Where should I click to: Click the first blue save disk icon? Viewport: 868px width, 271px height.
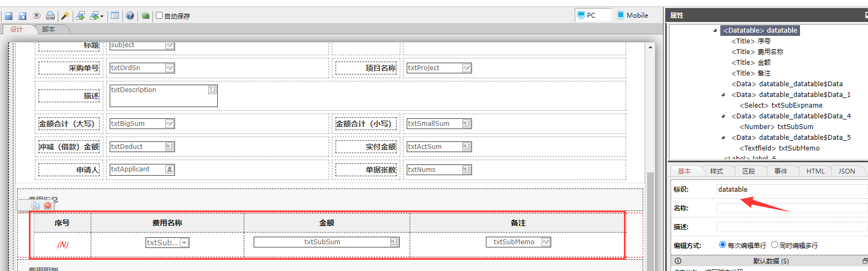pyautogui.click(x=9, y=16)
